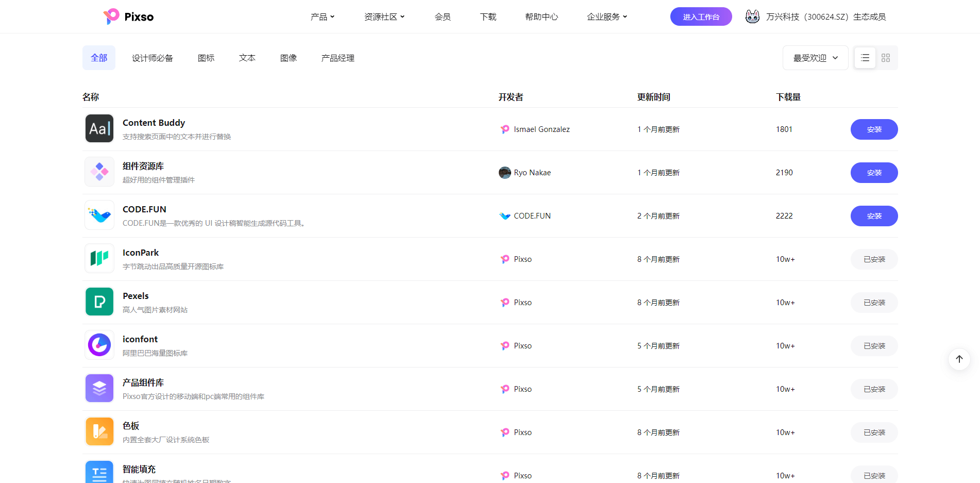Open the iconfont plugin title
This screenshot has width=980, height=483.
point(140,339)
